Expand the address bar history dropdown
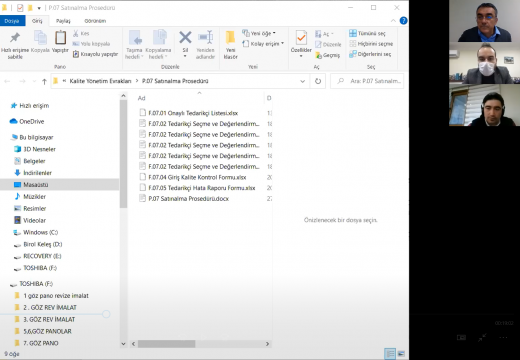520x360 pixels. pos(302,81)
